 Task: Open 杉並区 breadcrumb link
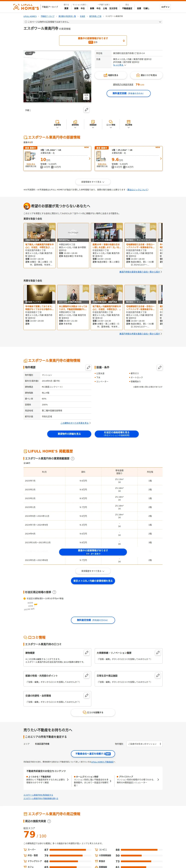coord(82,16)
